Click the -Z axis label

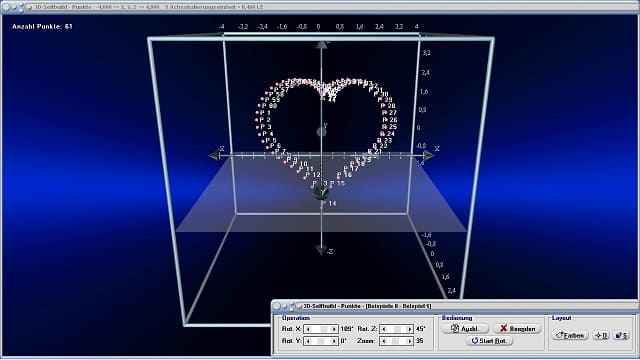[x=329, y=251]
